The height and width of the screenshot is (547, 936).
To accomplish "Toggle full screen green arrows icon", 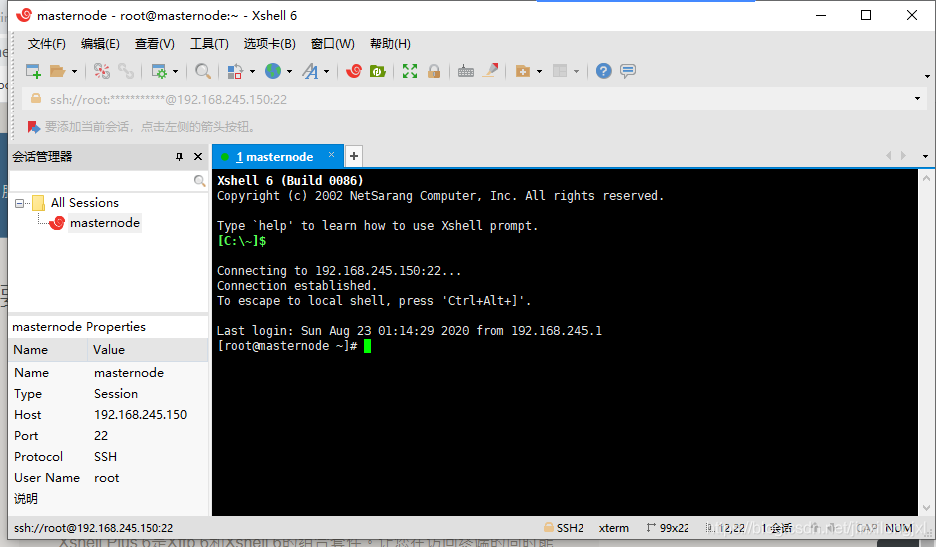I will [x=410, y=71].
